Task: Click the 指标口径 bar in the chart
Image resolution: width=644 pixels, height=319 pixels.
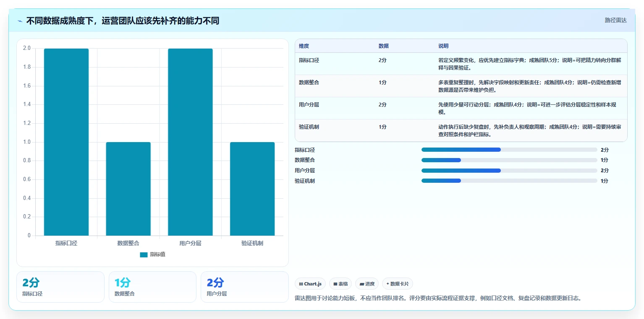Action: click(66, 142)
